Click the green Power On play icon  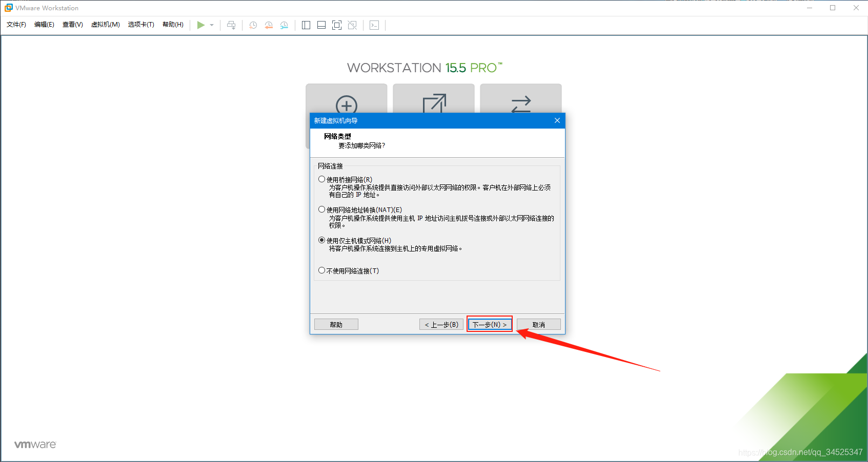[x=201, y=25]
